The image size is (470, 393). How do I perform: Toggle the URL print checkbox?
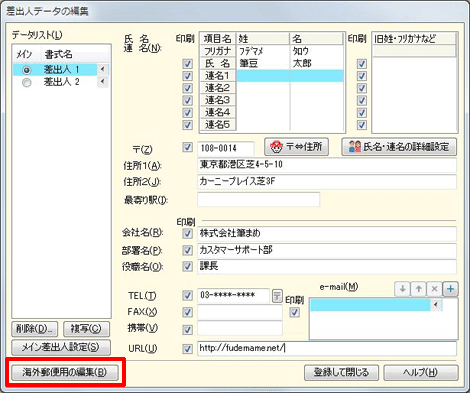(188, 349)
